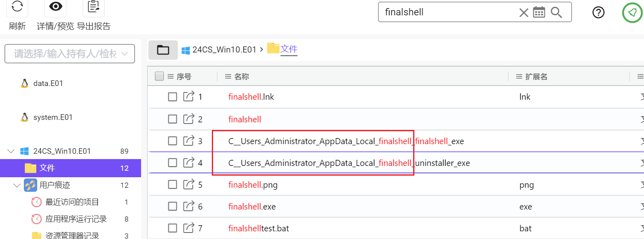Click the 文件 breadcrumb link

pos(289,49)
